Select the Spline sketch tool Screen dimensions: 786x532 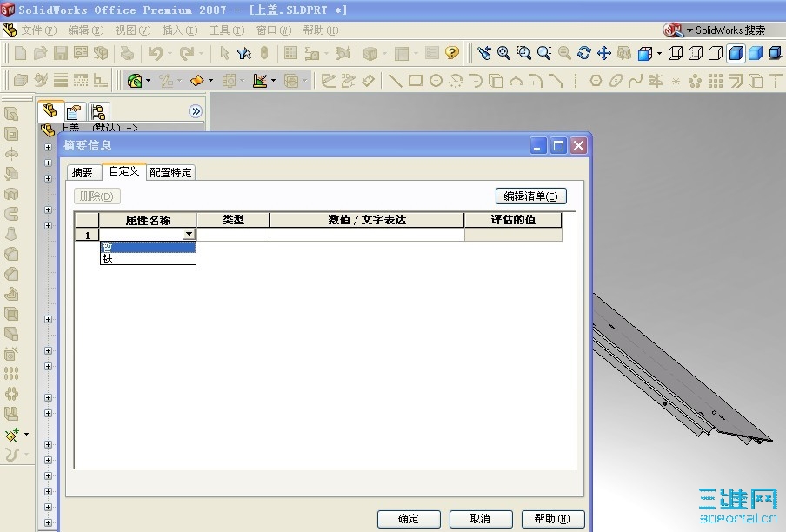(x=636, y=81)
